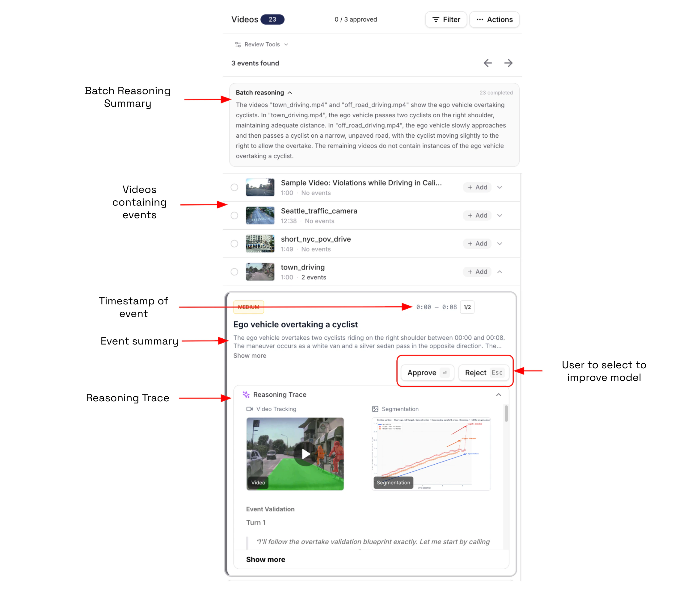
Task: Click the Segmentation label on the chart
Action: (x=393, y=482)
